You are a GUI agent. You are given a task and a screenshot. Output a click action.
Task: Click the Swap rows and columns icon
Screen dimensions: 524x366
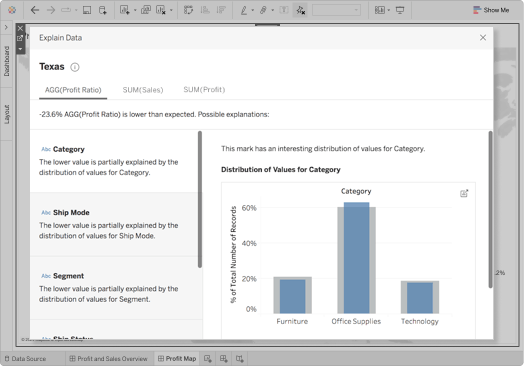(188, 10)
